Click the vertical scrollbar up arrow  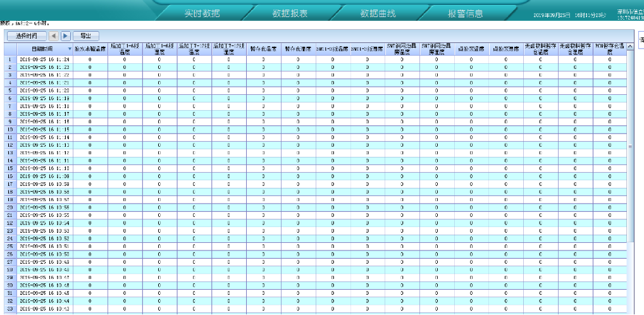coord(630,47)
